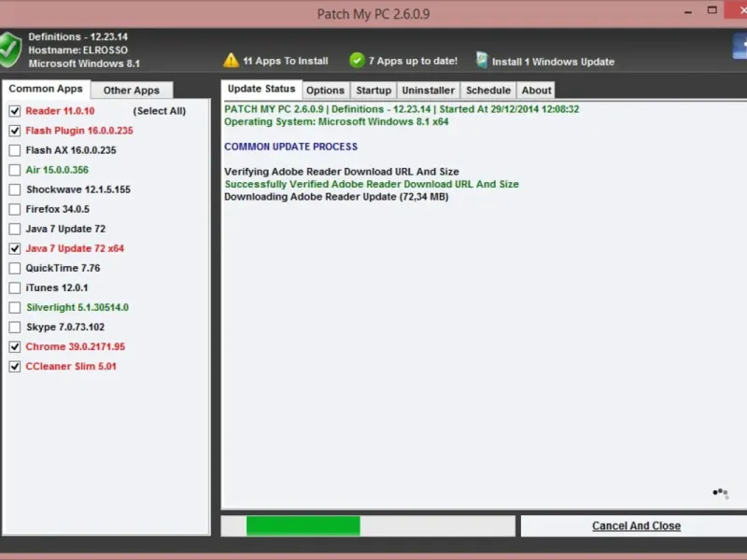747x560 pixels.
Task: Click the green download progress bar
Action: click(x=303, y=526)
